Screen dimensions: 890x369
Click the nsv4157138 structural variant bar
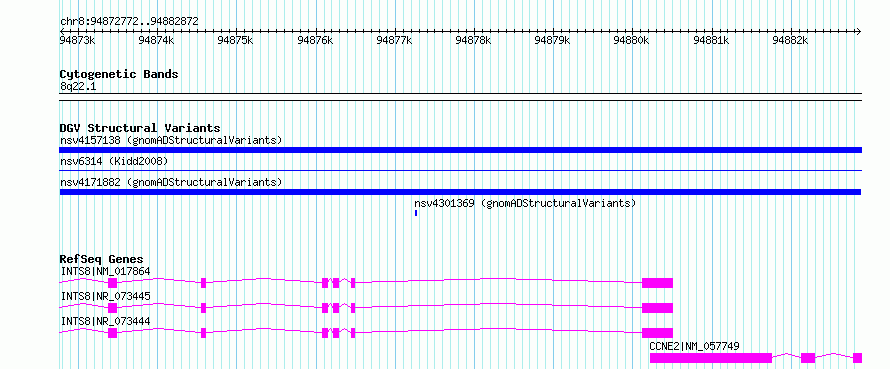click(x=460, y=150)
